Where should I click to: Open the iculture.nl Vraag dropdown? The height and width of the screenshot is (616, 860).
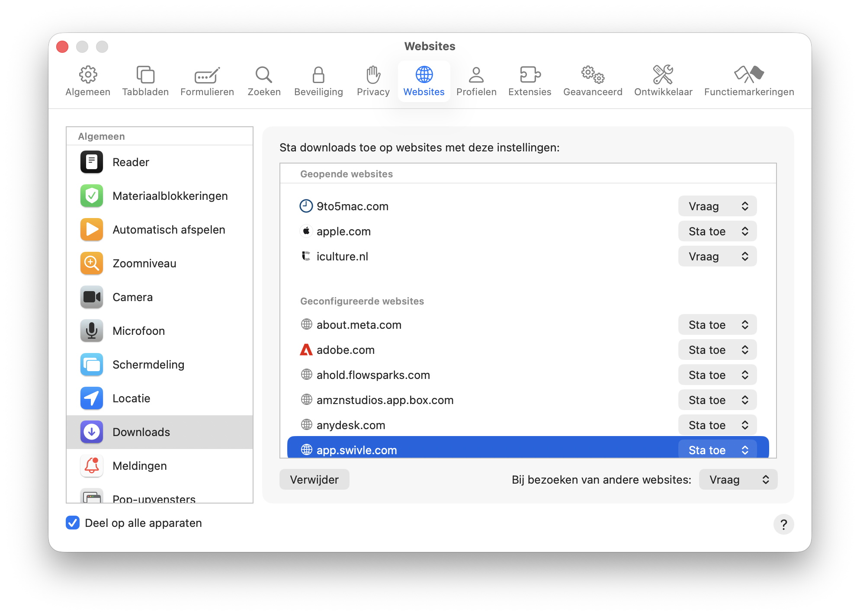tap(717, 257)
